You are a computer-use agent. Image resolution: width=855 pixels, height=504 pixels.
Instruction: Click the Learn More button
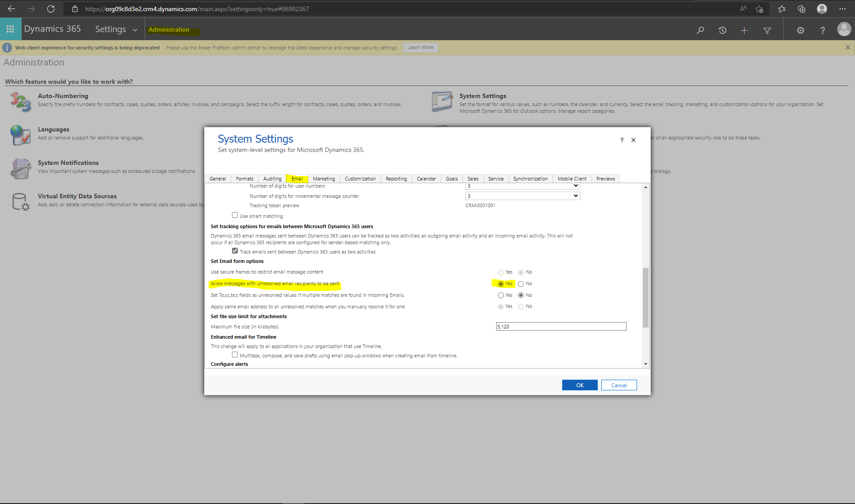[x=420, y=47]
